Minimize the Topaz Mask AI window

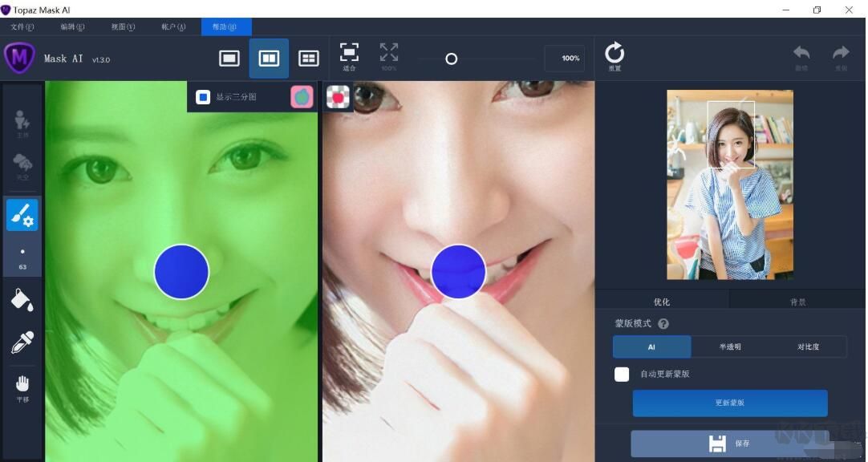(x=786, y=10)
